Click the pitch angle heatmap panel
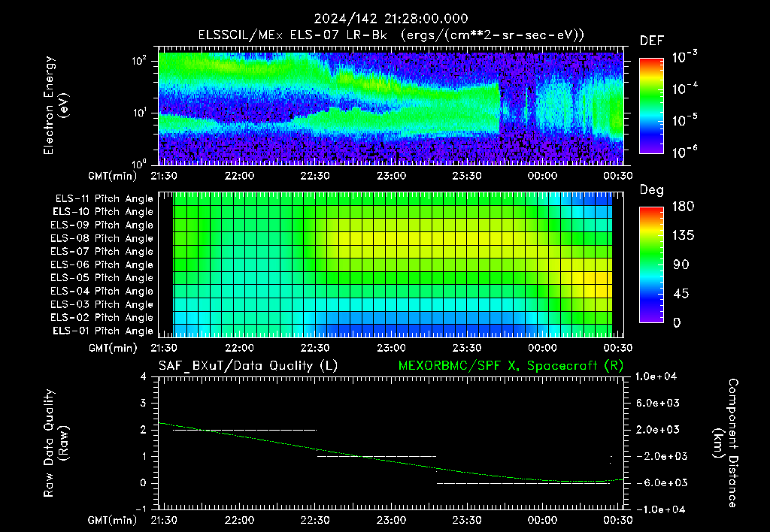Viewport: 770px width, 532px height. tap(393, 264)
